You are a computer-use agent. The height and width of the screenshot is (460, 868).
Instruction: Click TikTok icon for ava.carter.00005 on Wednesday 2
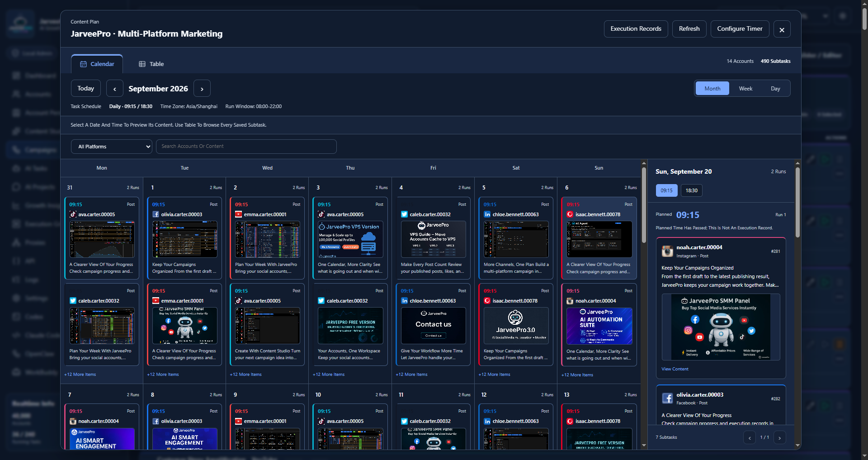(x=238, y=301)
